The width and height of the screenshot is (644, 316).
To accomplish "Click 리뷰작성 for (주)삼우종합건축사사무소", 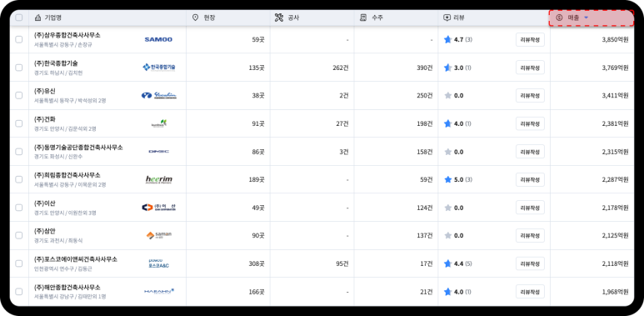I will click(x=530, y=40).
